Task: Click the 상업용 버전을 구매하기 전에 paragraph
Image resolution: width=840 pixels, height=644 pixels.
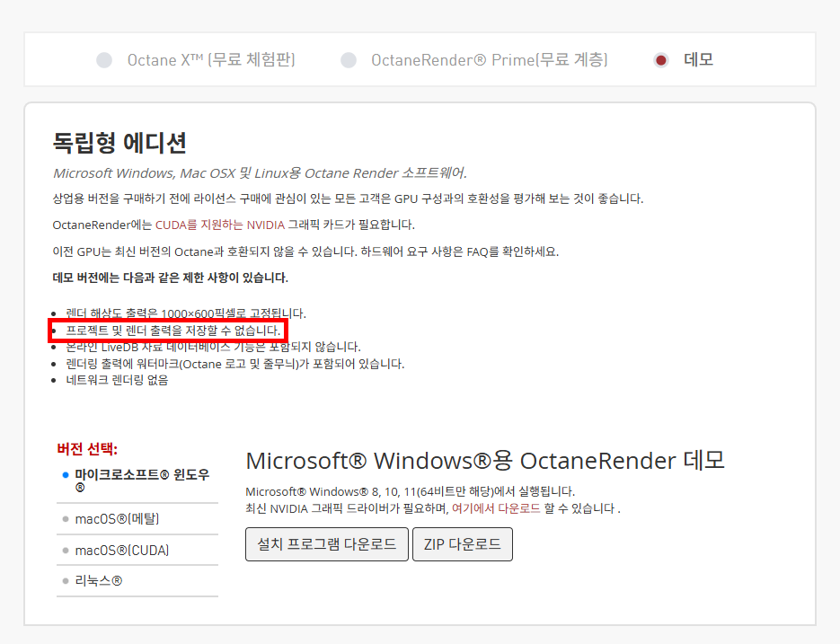Action: pos(348,198)
